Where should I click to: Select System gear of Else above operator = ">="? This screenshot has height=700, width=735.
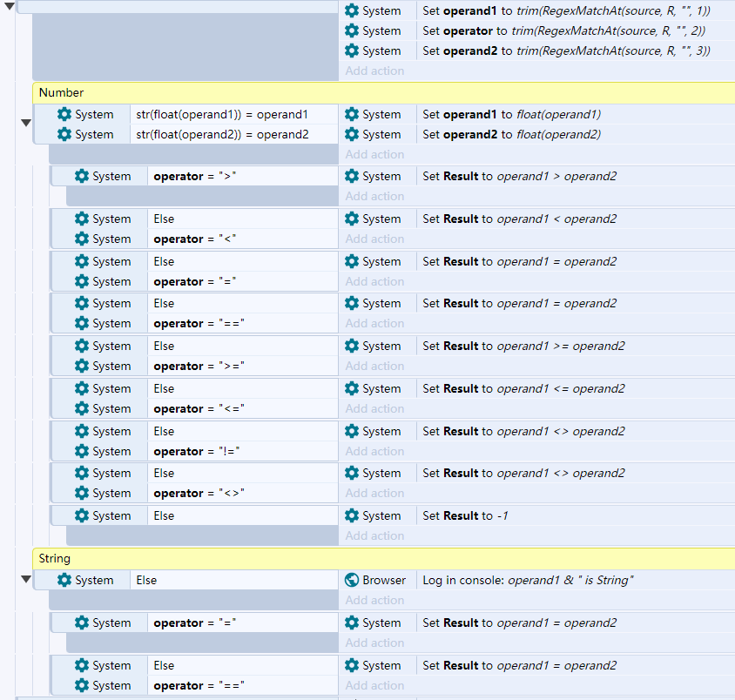tap(82, 346)
